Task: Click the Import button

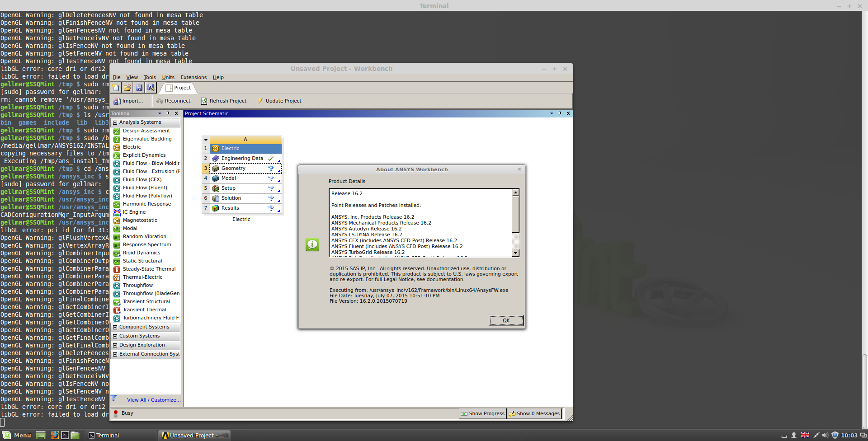Action: click(128, 101)
